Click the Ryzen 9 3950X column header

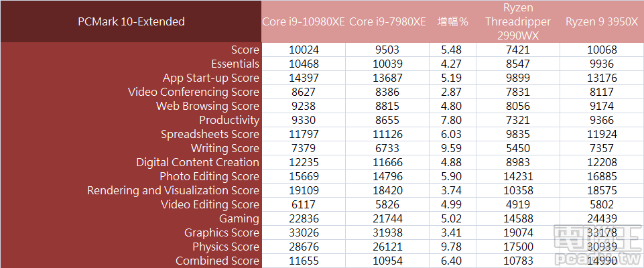pos(602,21)
